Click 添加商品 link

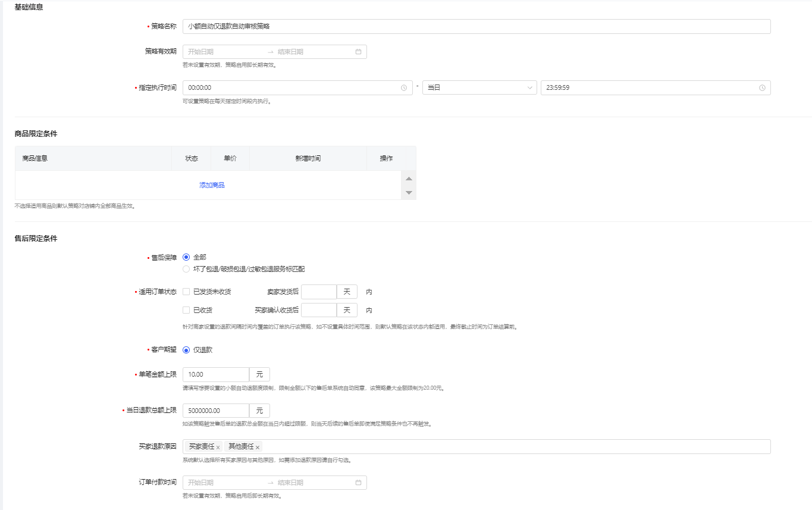pos(212,185)
